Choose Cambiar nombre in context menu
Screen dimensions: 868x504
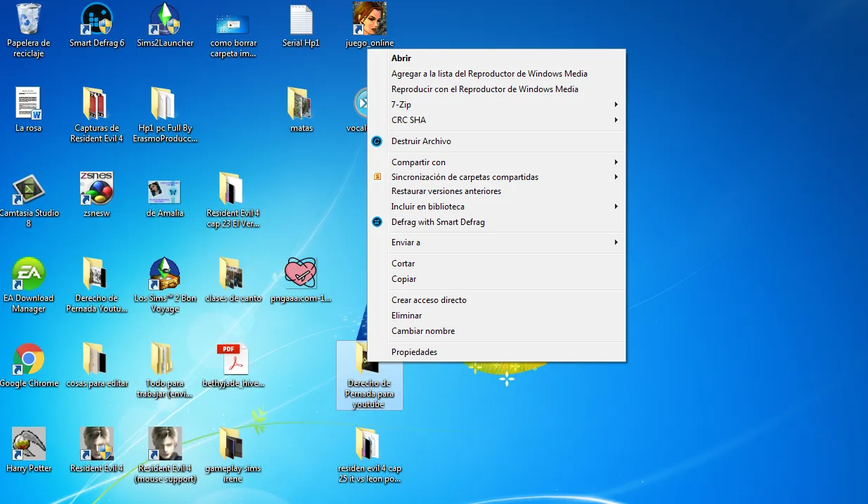(497, 331)
